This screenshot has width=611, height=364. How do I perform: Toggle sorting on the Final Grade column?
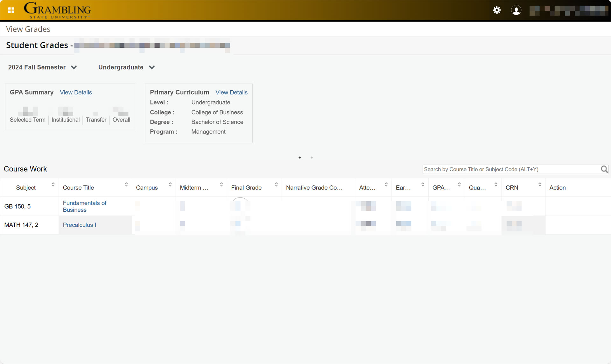click(x=276, y=184)
